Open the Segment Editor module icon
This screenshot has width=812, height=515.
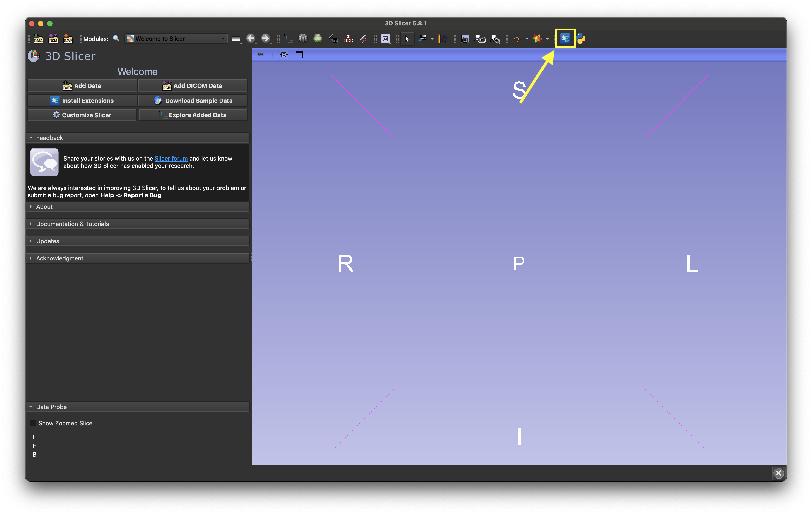(363, 39)
